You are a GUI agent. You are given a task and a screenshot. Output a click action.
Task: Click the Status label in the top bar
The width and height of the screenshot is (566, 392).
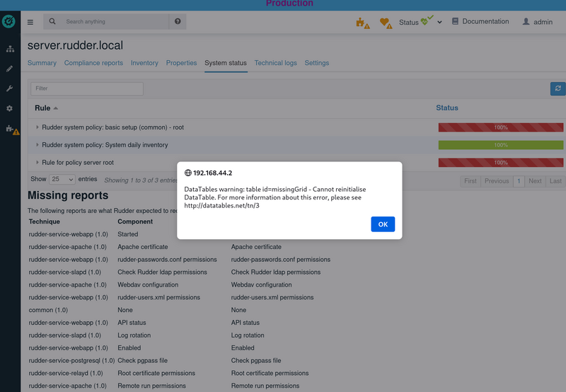408,23
